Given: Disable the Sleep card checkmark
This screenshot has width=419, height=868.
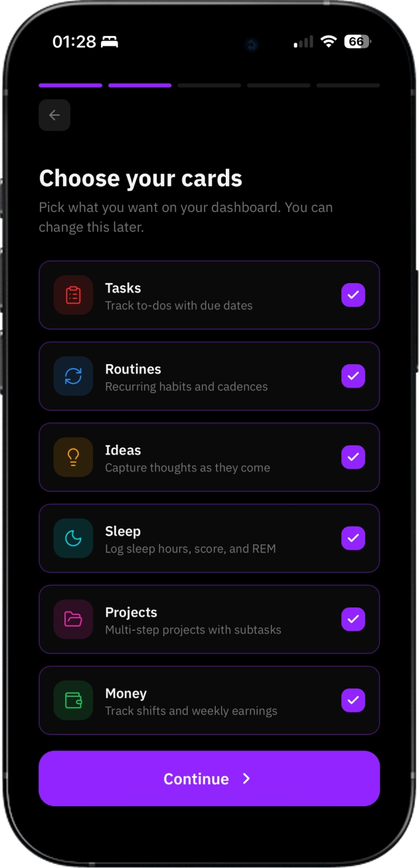Looking at the screenshot, I should [x=353, y=538].
